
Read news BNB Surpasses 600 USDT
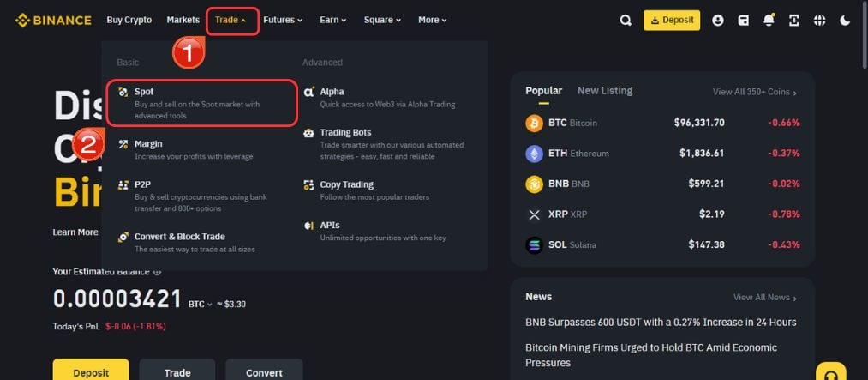(661, 323)
